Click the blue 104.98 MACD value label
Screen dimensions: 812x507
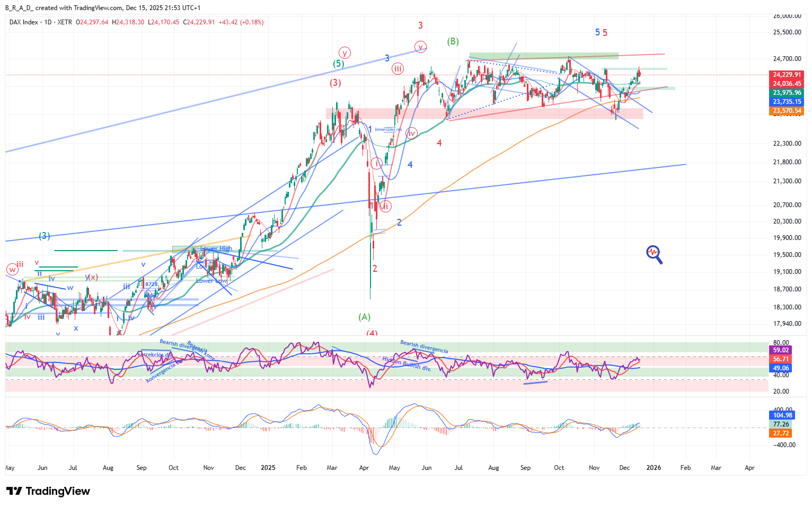(x=782, y=415)
